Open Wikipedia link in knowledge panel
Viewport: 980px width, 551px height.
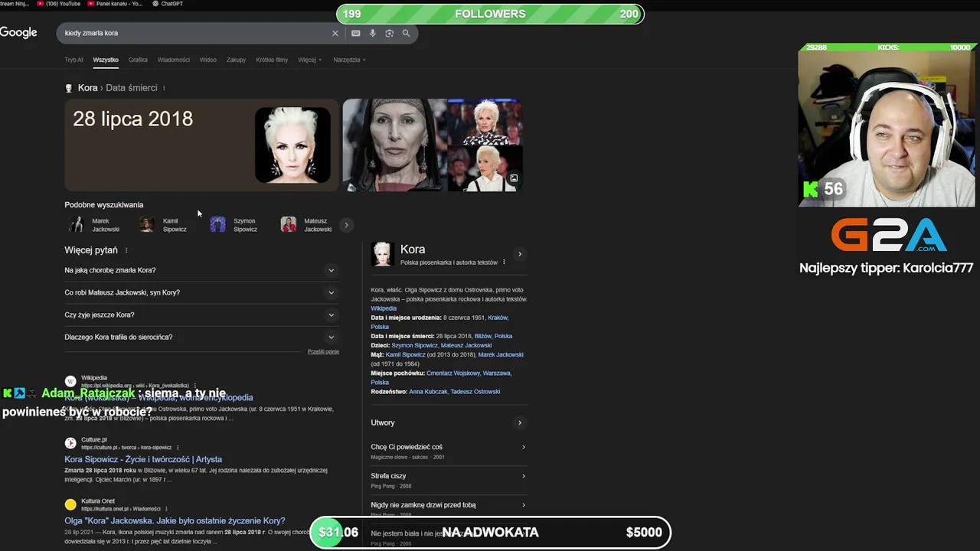coord(384,308)
